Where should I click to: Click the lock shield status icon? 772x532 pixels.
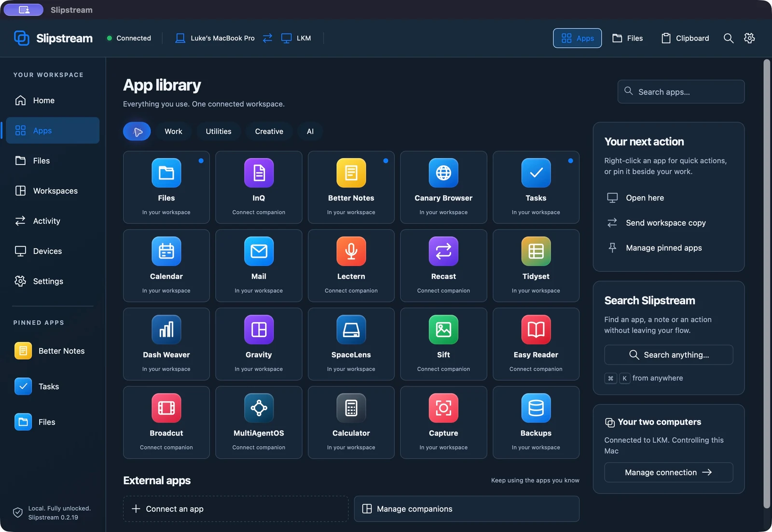click(18, 513)
